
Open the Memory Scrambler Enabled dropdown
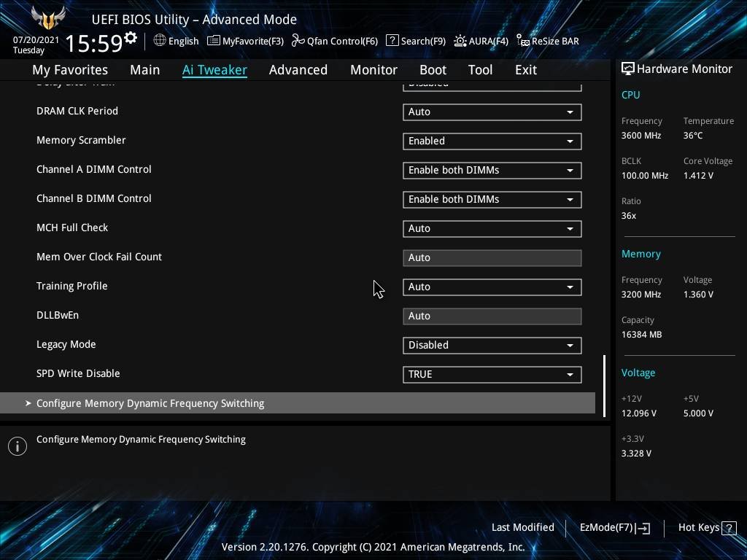point(492,141)
